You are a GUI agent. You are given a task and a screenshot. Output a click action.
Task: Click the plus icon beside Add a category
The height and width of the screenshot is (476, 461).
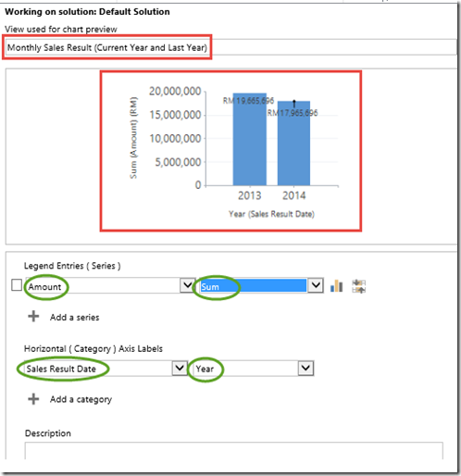(33, 399)
